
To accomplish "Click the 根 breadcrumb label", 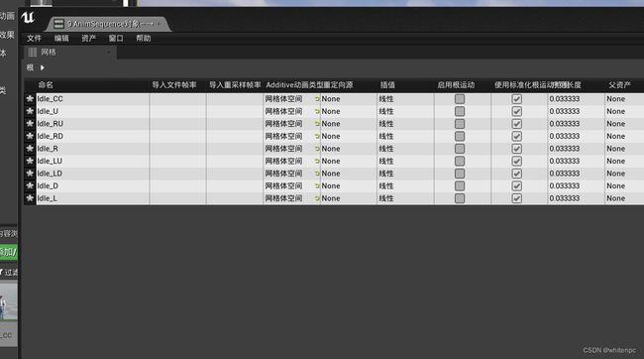I will pos(30,67).
